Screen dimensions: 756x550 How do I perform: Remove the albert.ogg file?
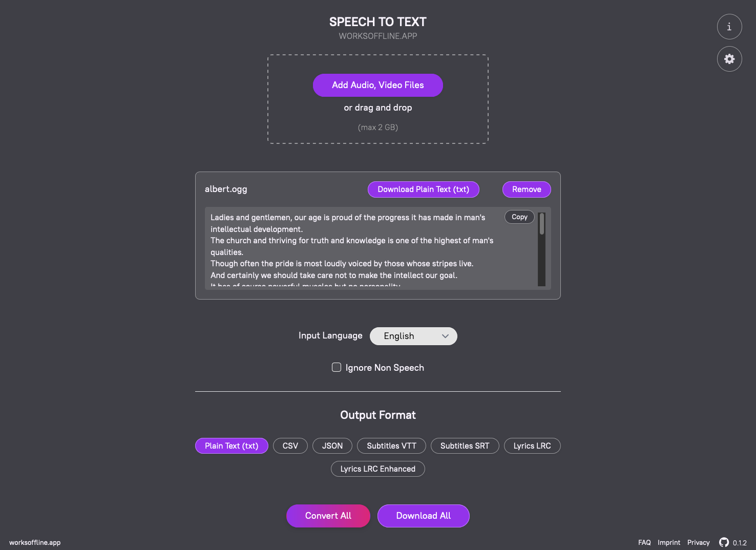pyautogui.click(x=527, y=189)
